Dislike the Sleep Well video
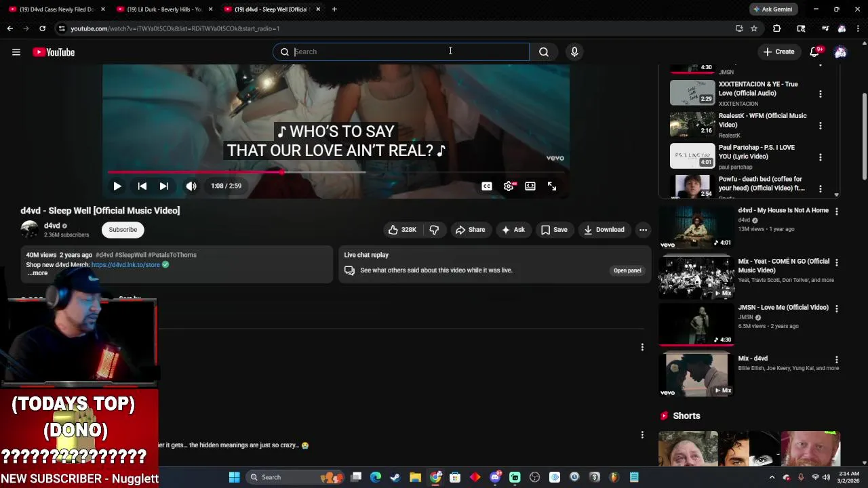This screenshot has height=488, width=868. tap(434, 230)
